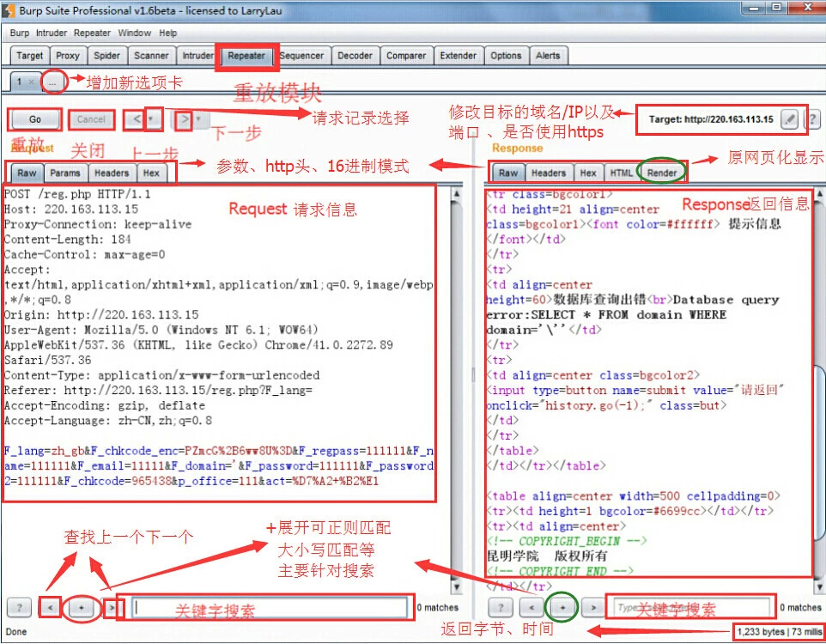Find the next match in the response
The height and width of the screenshot is (644, 826).
coord(593,608)
